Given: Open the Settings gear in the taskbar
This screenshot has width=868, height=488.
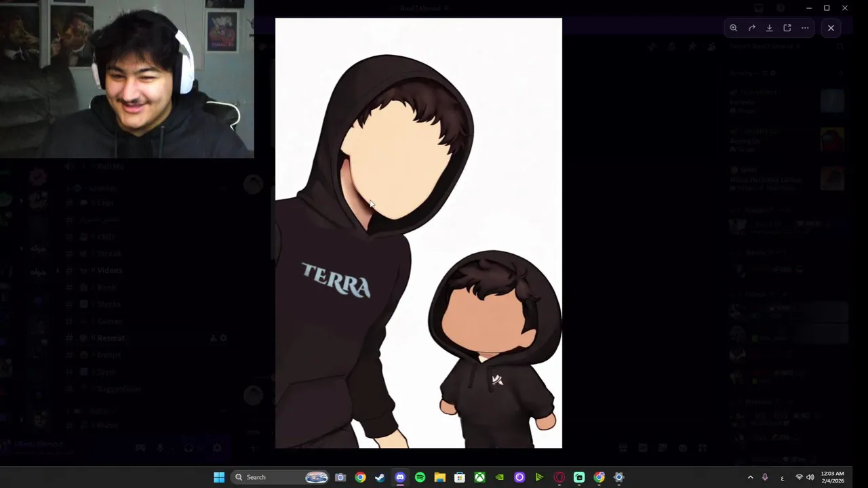Looking at the screenshot, I should point(618,477).
